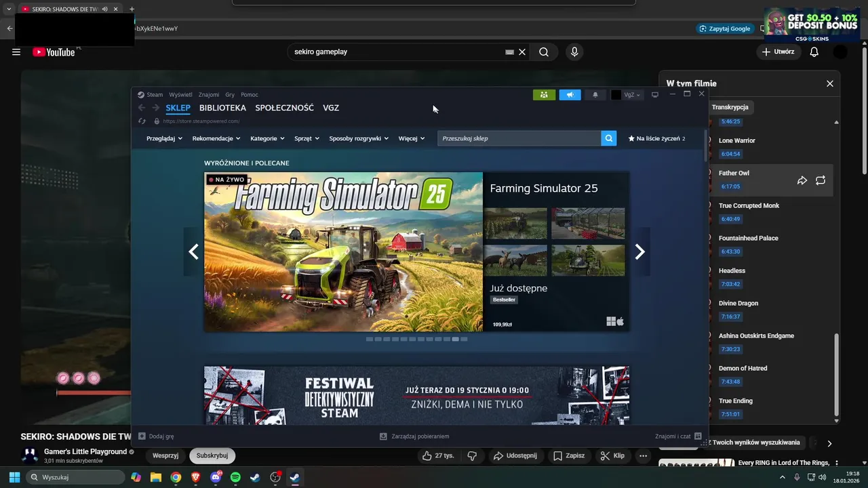
Task: Click the Steam store search field
Action: [x=519, y=138]
